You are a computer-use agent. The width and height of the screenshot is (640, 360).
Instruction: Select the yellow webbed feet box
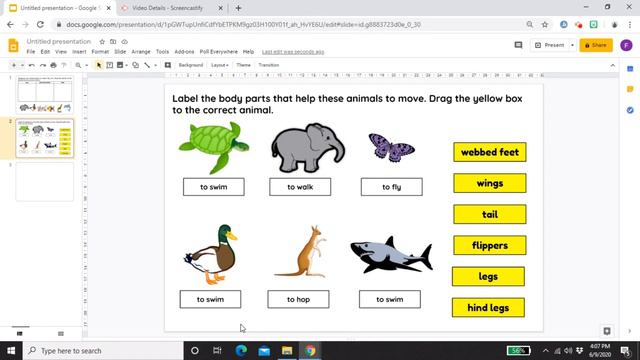click(x=489, y=152)
